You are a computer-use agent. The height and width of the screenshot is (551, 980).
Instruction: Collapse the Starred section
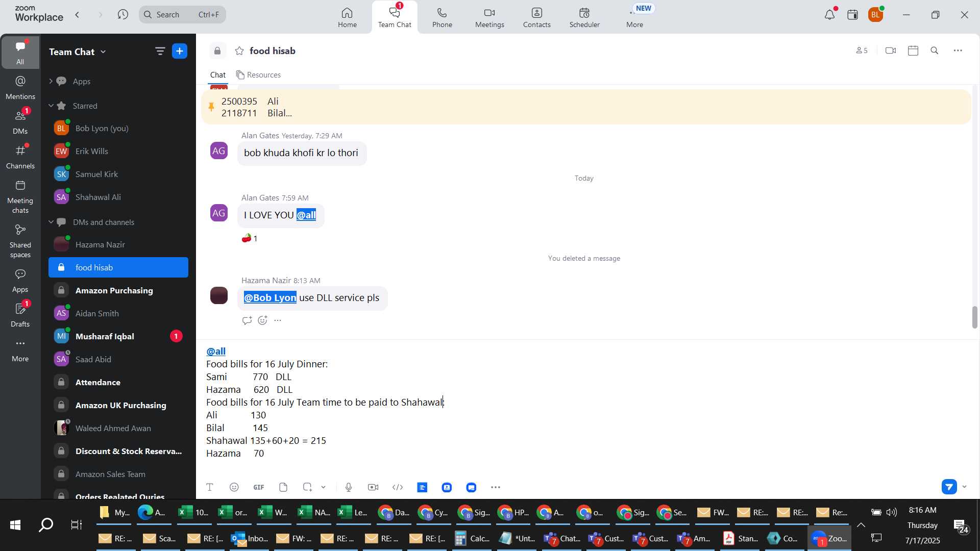(51, 106)
